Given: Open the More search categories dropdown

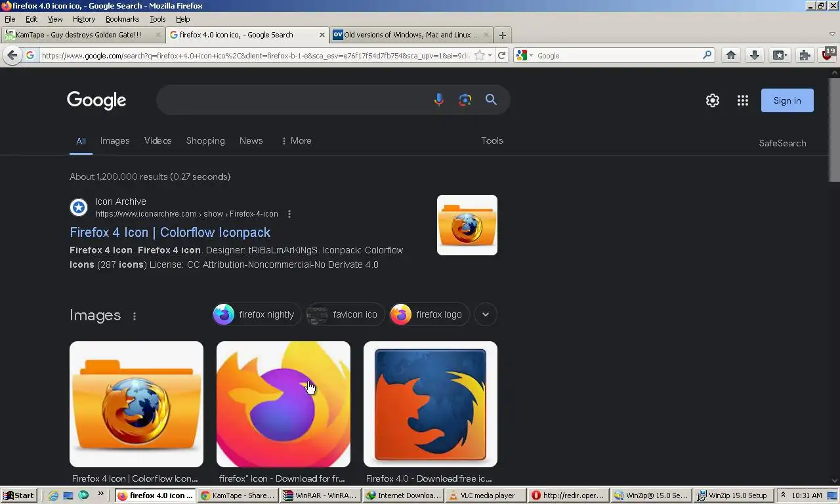Looking at the screenshot, I should [x=296, y=140].
